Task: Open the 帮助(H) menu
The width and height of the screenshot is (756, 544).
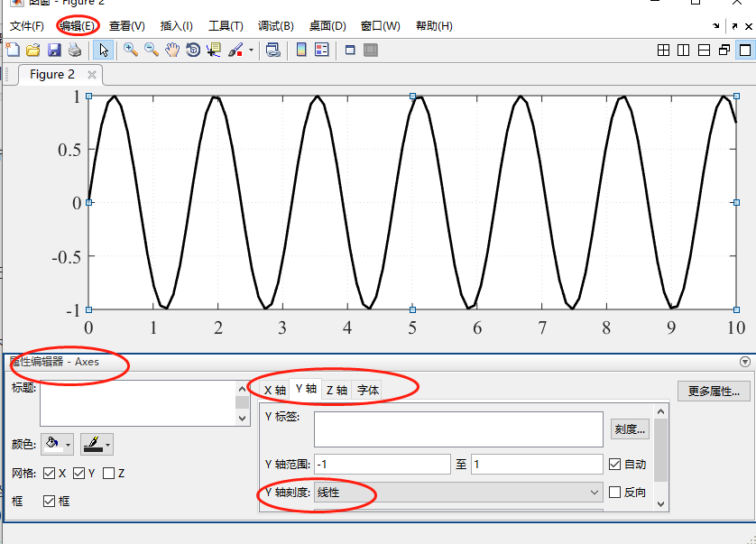Action: (x=434, y=25)
